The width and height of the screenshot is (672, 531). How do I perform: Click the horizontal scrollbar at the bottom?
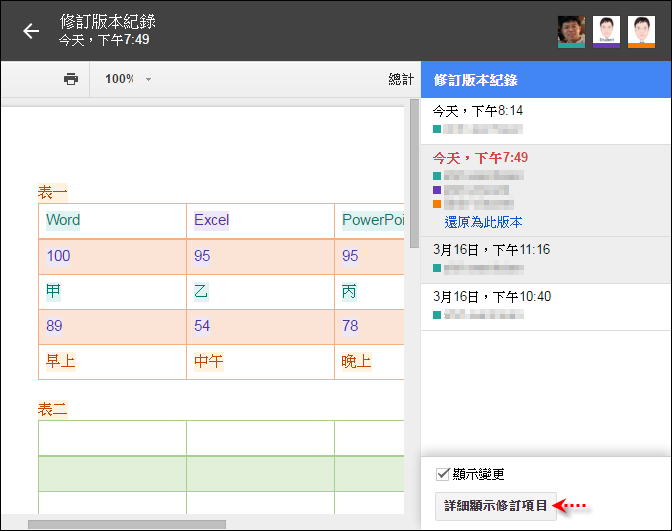point(127,525)
